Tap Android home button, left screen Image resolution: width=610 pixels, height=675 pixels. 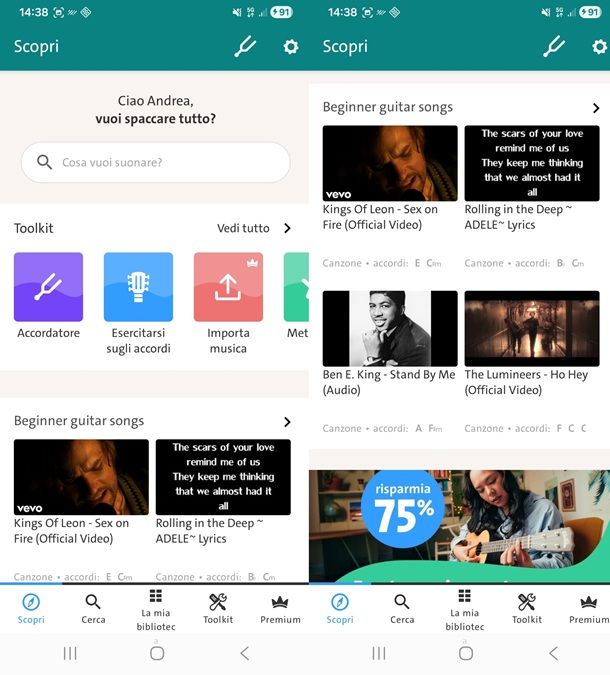point(157,653)
